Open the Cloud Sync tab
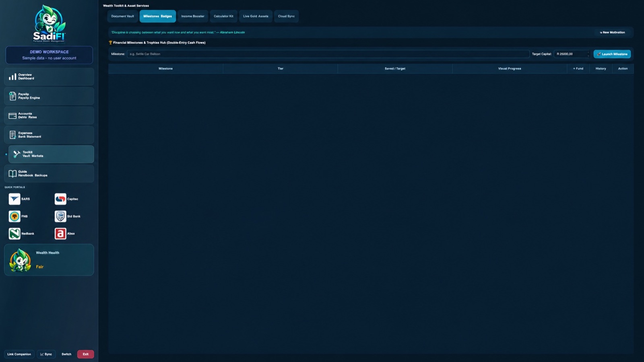Image resolution: width=644 pixels, height=362 pixels. click(286, 16)
